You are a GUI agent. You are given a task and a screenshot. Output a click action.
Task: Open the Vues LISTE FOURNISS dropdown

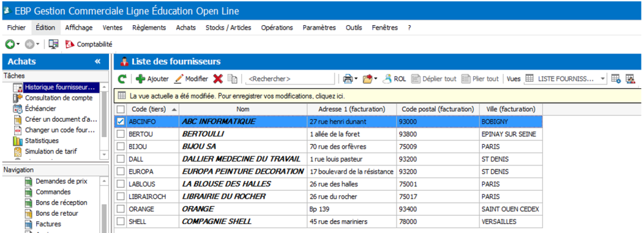pos(565,79)
